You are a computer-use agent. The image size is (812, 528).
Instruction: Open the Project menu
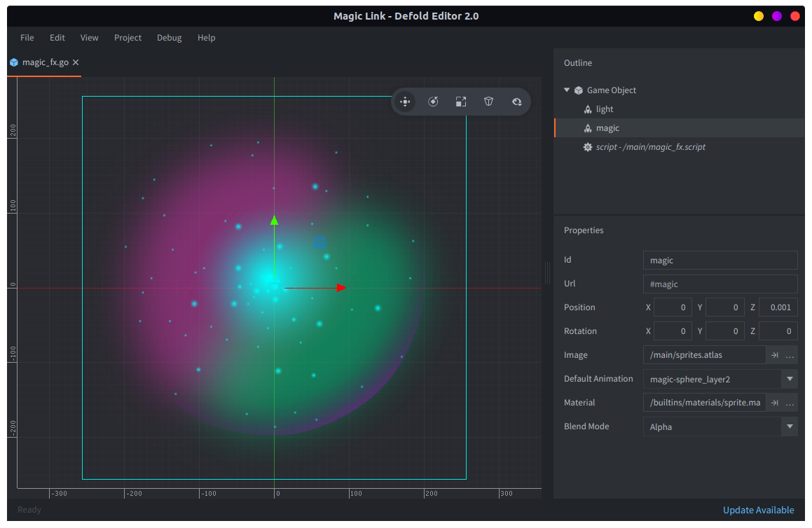tap(128, 38)
